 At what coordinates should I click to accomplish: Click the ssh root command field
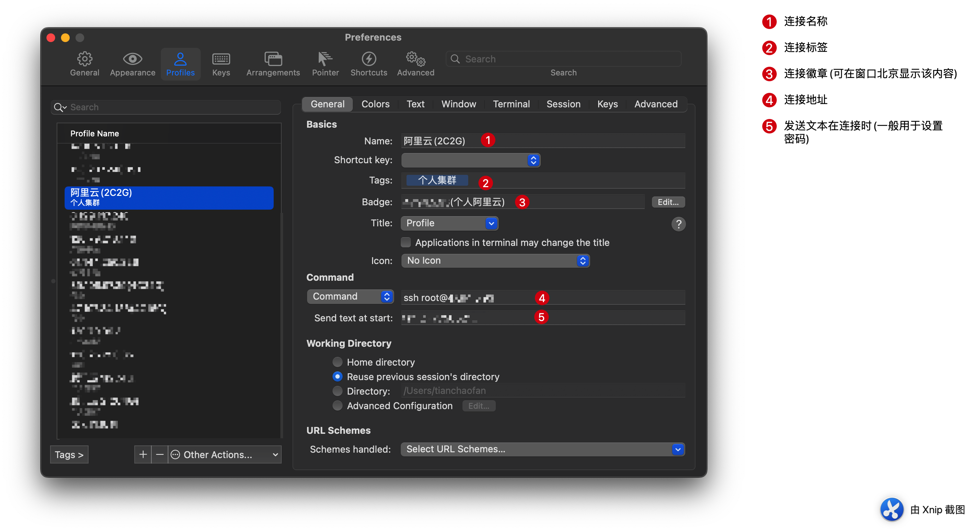tap(543, 298)
